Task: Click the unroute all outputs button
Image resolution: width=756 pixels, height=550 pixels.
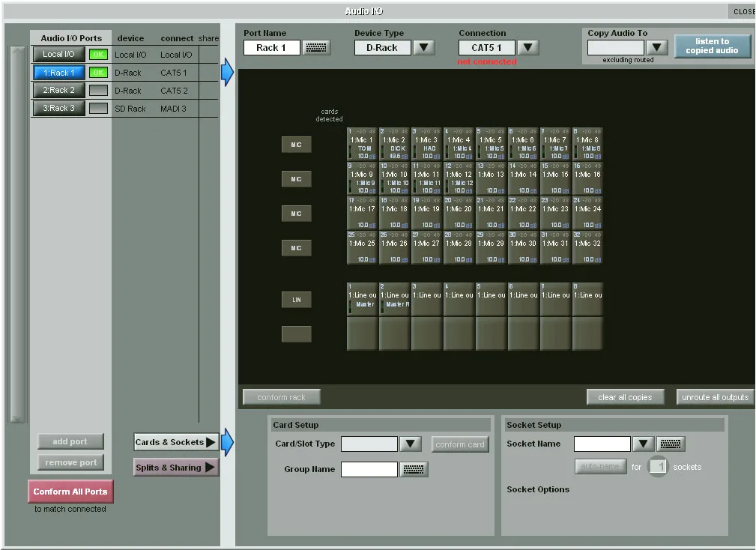Action: [716, 398]
